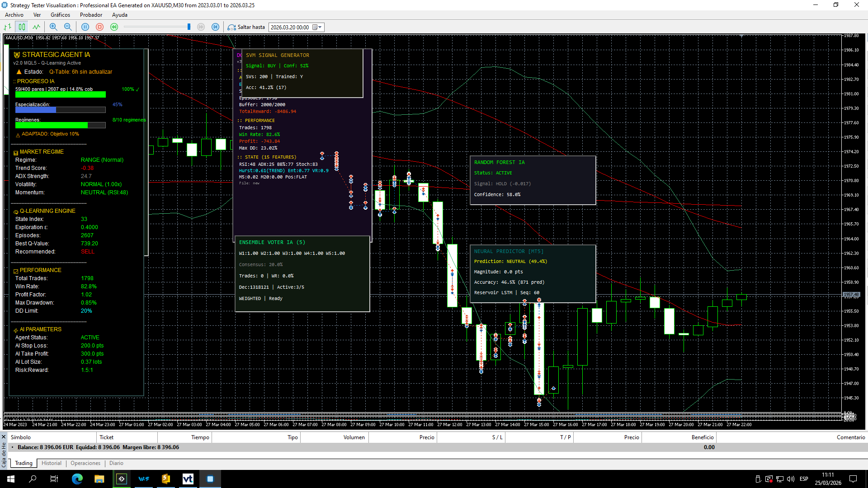Stop the visualization with red button
Image resolution: width=868 pixels, height=488 pixels.
pyautogui.click(x=100, y=27)
